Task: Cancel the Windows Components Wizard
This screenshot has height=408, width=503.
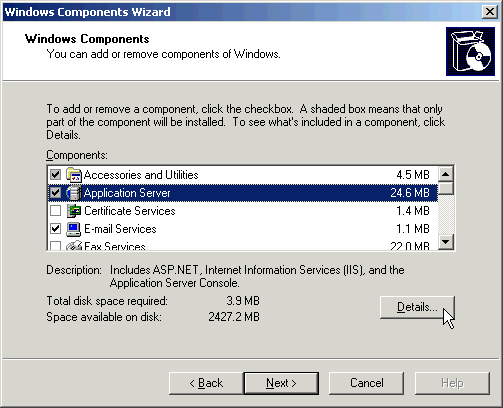Action: tap(366, 383)
